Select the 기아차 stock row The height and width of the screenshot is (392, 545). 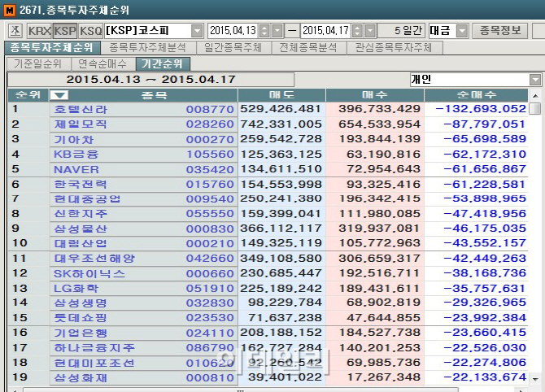click(268, 139)
